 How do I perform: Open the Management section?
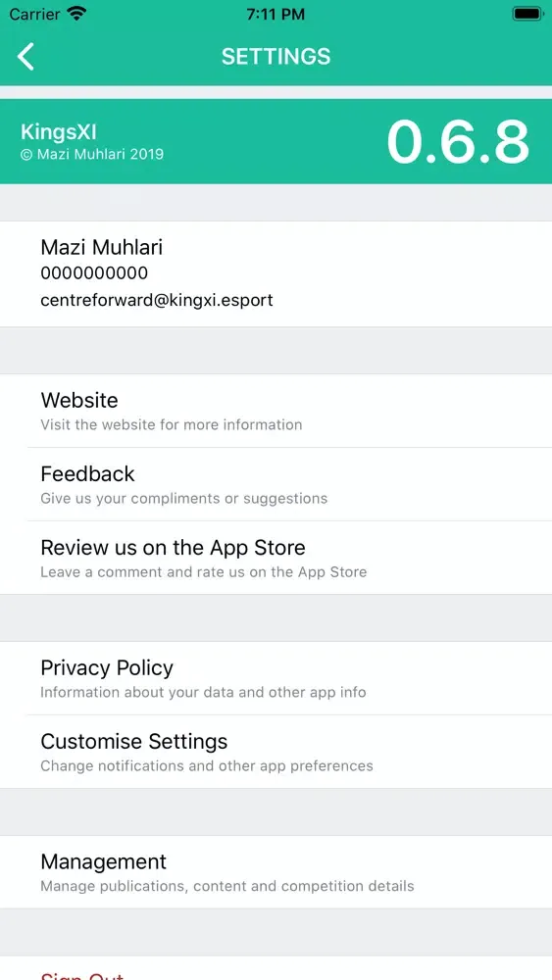click(x=276, y=872)
